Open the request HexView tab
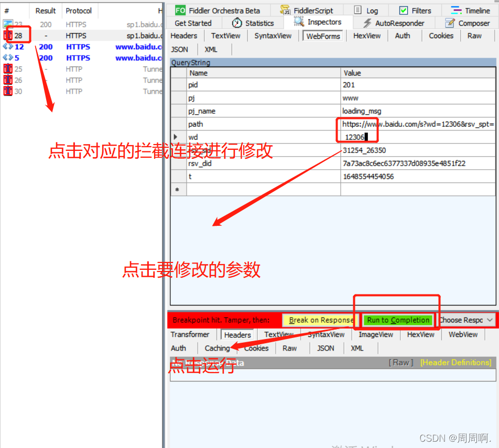 coord(366,36)
